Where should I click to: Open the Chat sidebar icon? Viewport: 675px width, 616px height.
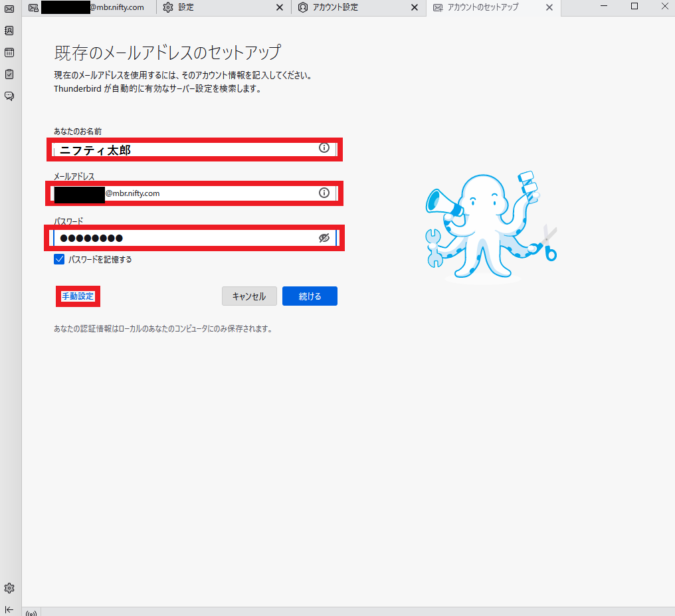coord(9,96)
